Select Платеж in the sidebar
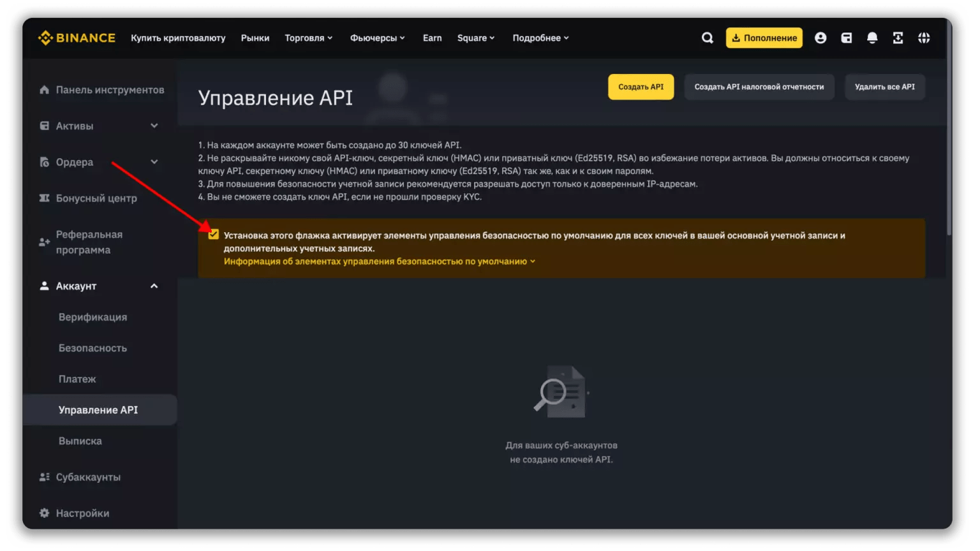 (x=77, y=379)
